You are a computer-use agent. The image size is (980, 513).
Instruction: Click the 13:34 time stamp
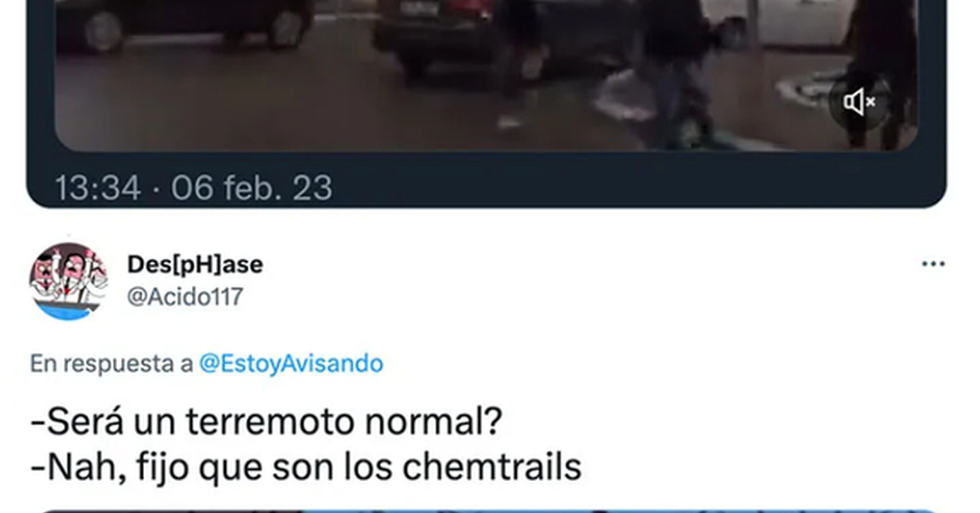tap(98, 188)
